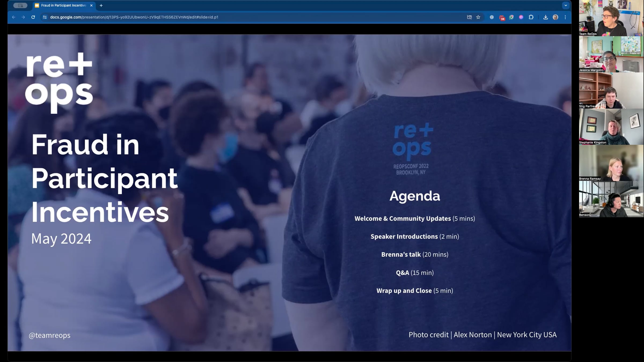Click the view site information icon

(45, 17)
